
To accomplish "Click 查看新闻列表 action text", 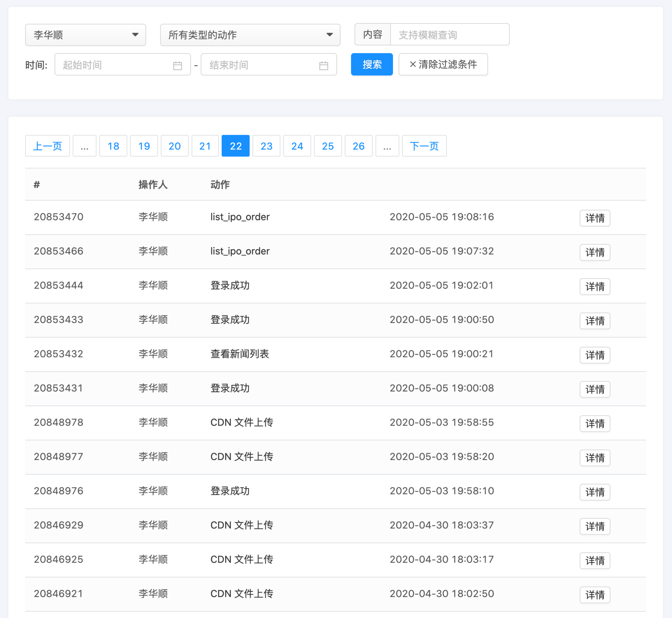I will tap(239, 354).
